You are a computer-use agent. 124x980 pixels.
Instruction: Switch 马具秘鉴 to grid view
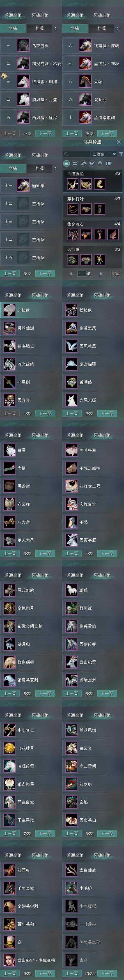(75, 164)
